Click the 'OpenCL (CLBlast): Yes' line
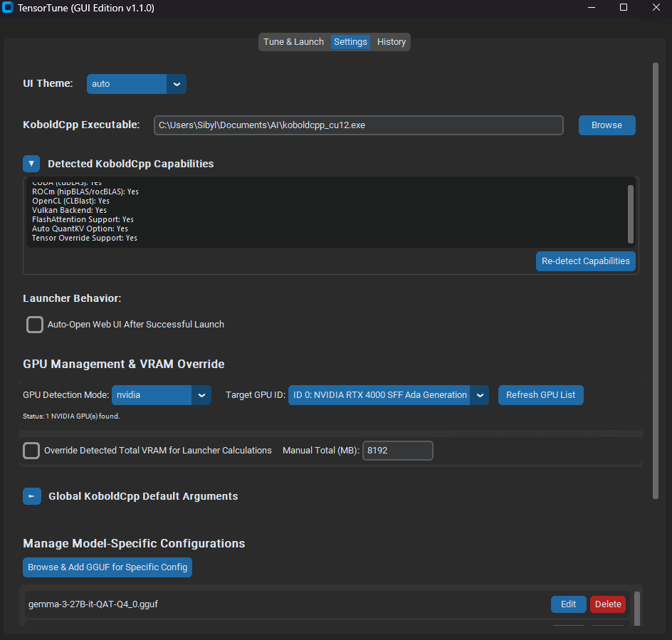672x640 pixels. tap(70, 201)
